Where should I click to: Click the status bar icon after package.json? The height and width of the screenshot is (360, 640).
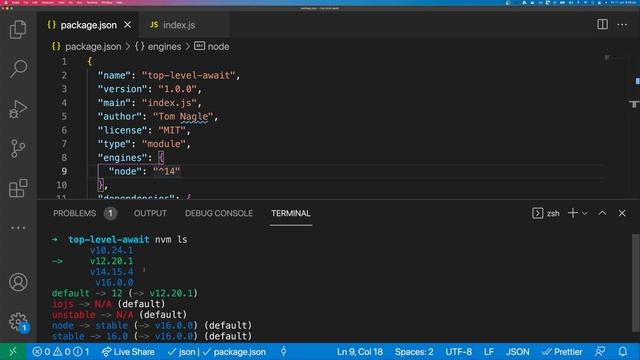click(x=284, y=351)
